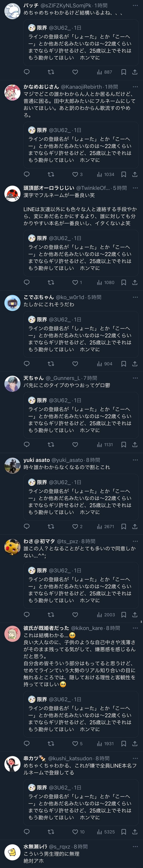Open yuki asato's profile via username
The width and height of the screenshot is (143, 868).
(x=36, y=460)
